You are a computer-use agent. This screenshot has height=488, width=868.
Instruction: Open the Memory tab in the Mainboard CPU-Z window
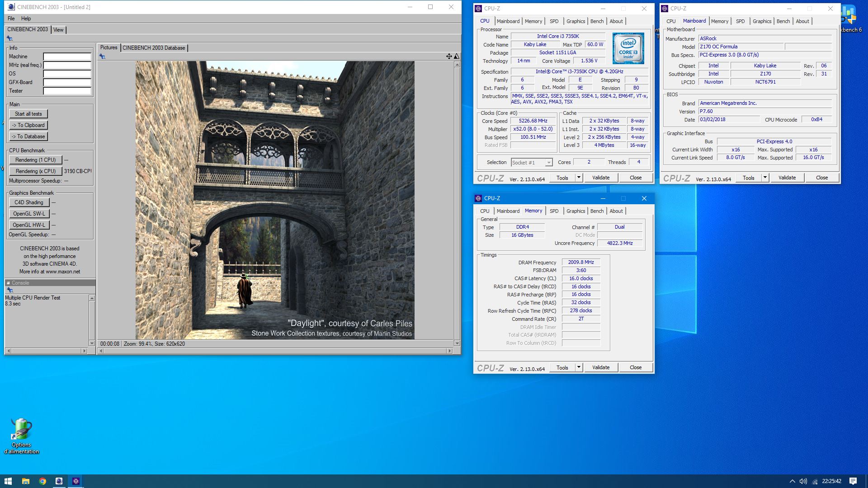tap(719, 21)
